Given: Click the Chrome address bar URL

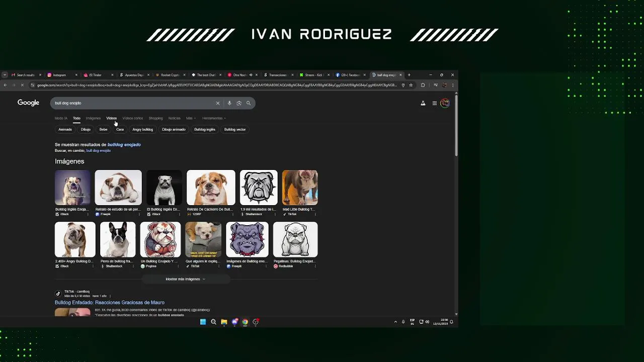Looking at the screenshot, I should tap(216, 85).
